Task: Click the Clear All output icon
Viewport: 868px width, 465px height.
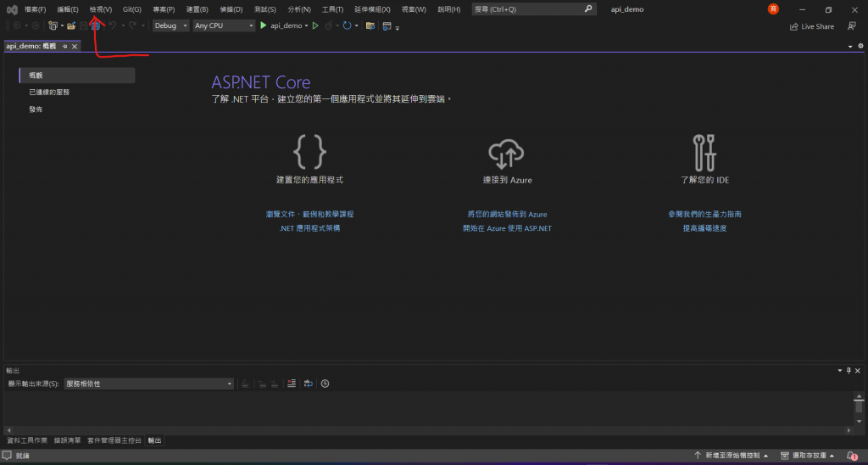Action: click(292, 384)
